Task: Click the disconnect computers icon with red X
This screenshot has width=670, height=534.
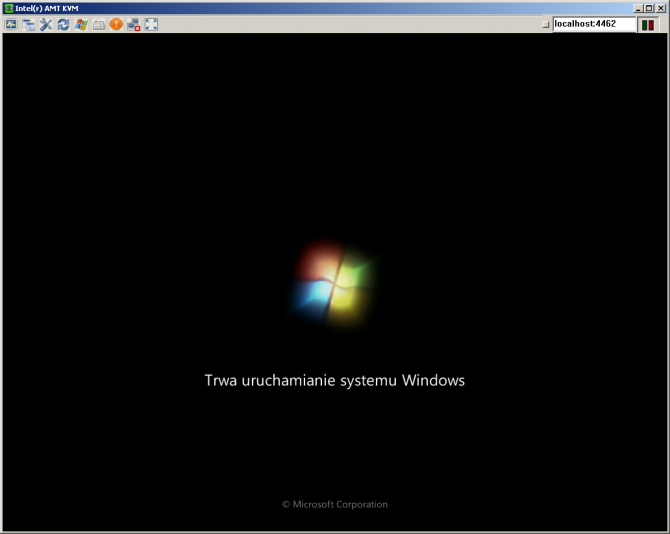Action: pyautogui.click(x=134, y=24)
